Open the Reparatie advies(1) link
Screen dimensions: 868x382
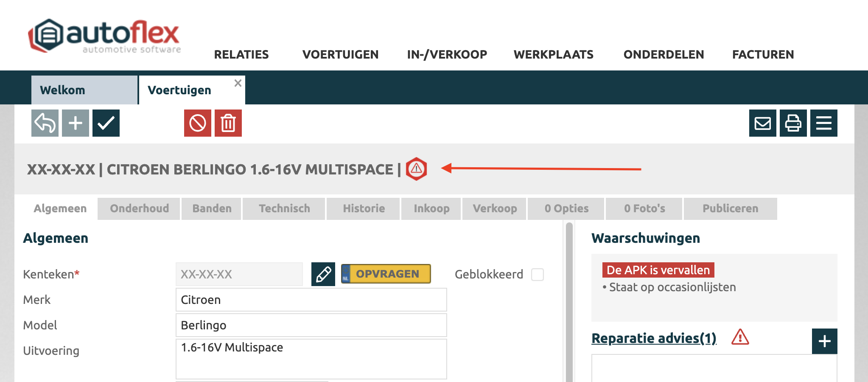pos(654,338)
